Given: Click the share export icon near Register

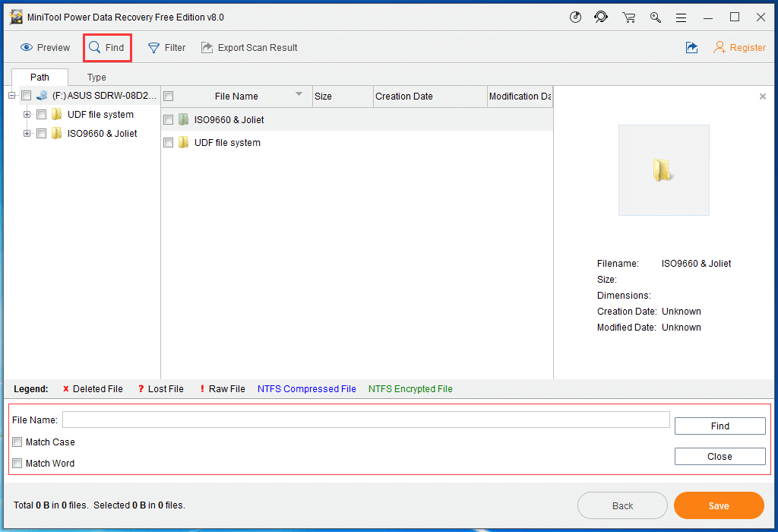Looking at the screenshot, I should pos(691,47).
